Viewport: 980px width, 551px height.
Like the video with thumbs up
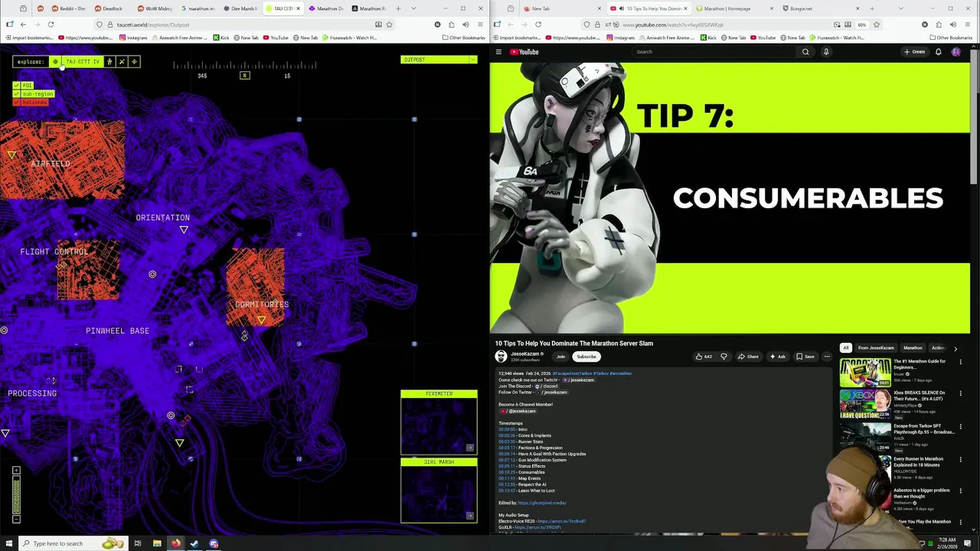[704, 357]
